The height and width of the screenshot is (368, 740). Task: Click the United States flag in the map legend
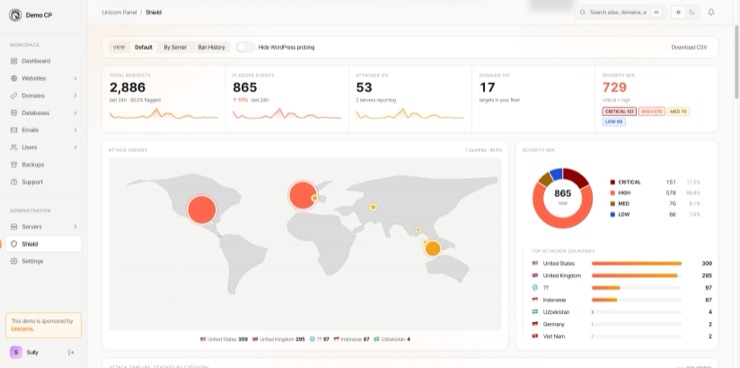(x=203, y=339)
